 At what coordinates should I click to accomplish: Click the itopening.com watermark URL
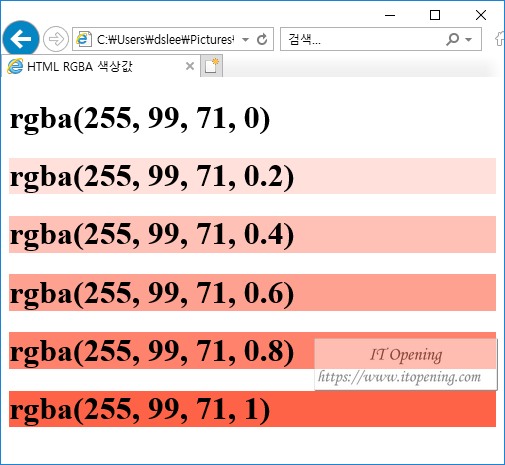399,377
